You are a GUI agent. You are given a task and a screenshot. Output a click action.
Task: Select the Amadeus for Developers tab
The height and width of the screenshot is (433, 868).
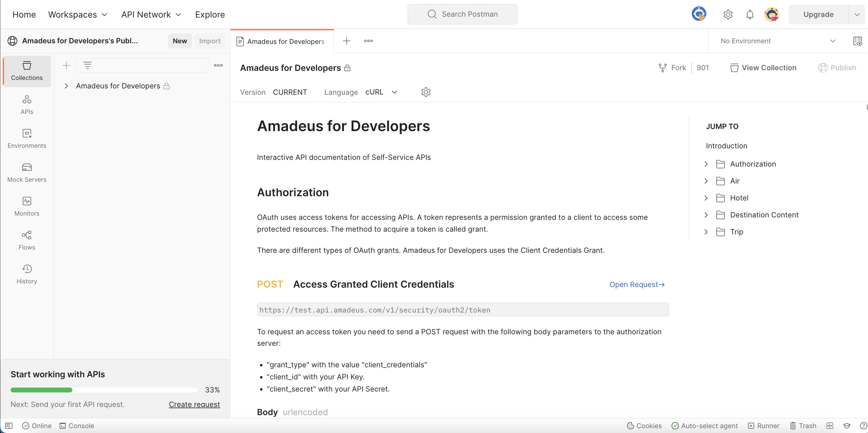tap(282, 41)
